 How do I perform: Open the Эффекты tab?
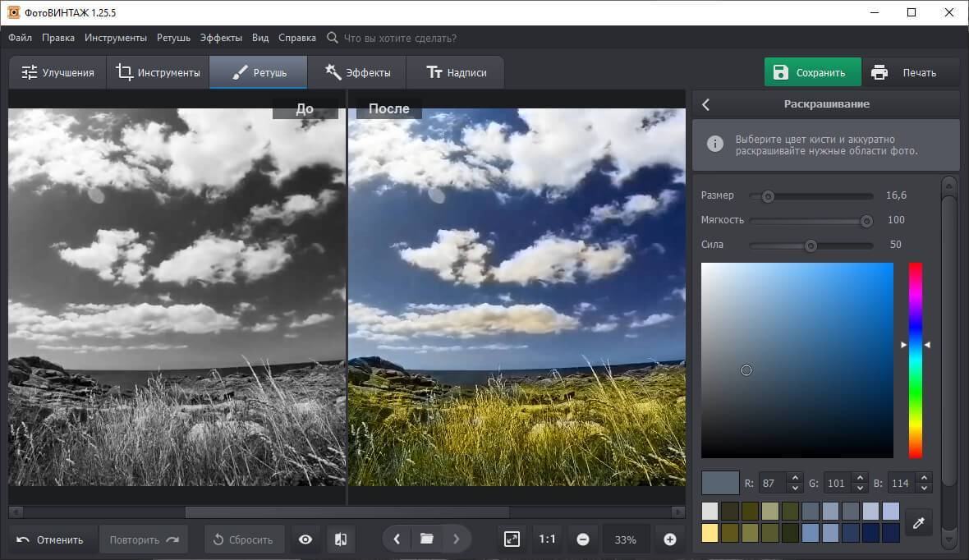[x=356, y=72]
